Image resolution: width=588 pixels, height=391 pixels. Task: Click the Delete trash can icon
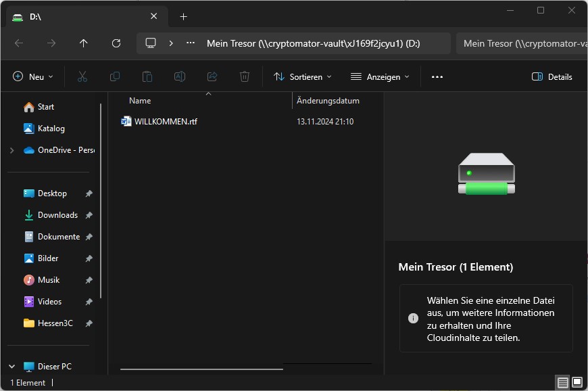(245, 77)
